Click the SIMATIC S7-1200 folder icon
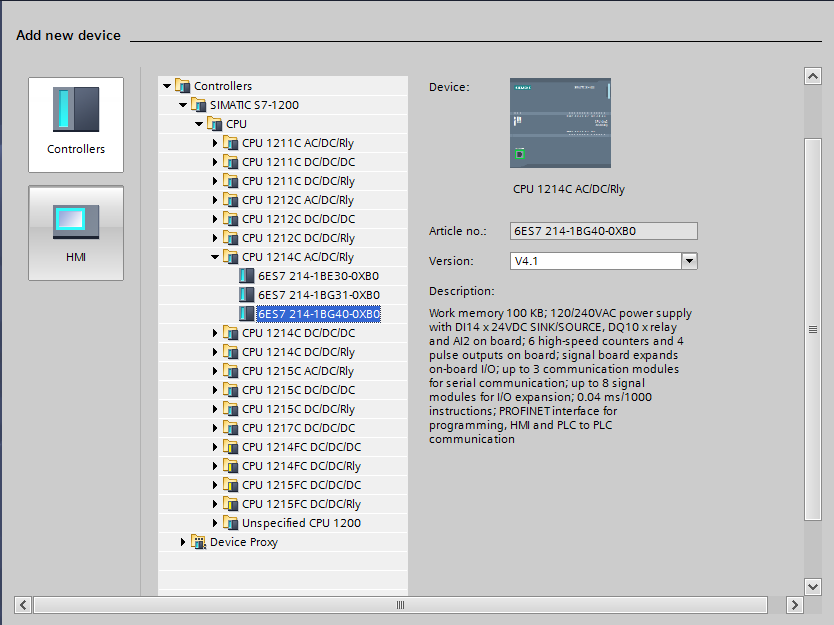Screen dimensions: 834x625 point(198,105)
